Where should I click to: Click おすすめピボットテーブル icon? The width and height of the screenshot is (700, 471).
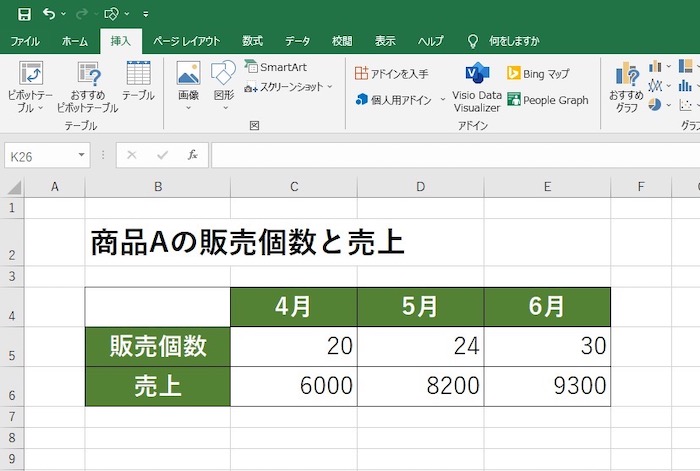[88, 87]
